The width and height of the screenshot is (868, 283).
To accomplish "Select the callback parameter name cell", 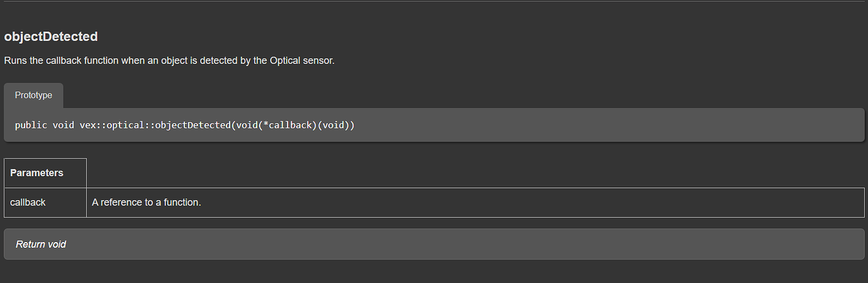I will pyautogui.click(x=45, y=203).
